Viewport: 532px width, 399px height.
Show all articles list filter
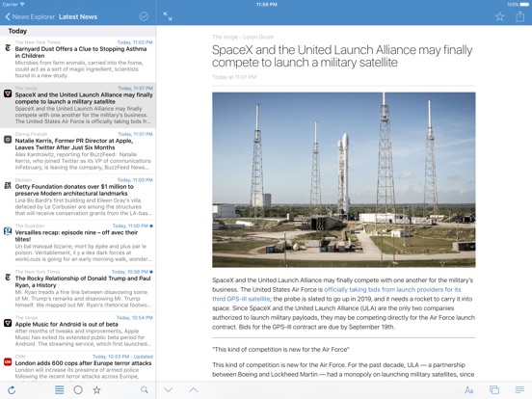pyautogui.click(x=60, y=390)
